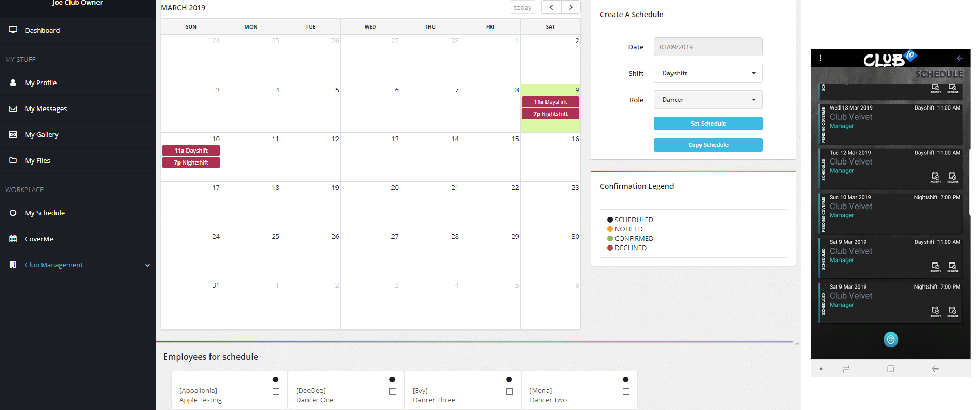Click the Date input field
The height and width of the screenshot is (410, 980).
tap(708, 47)
